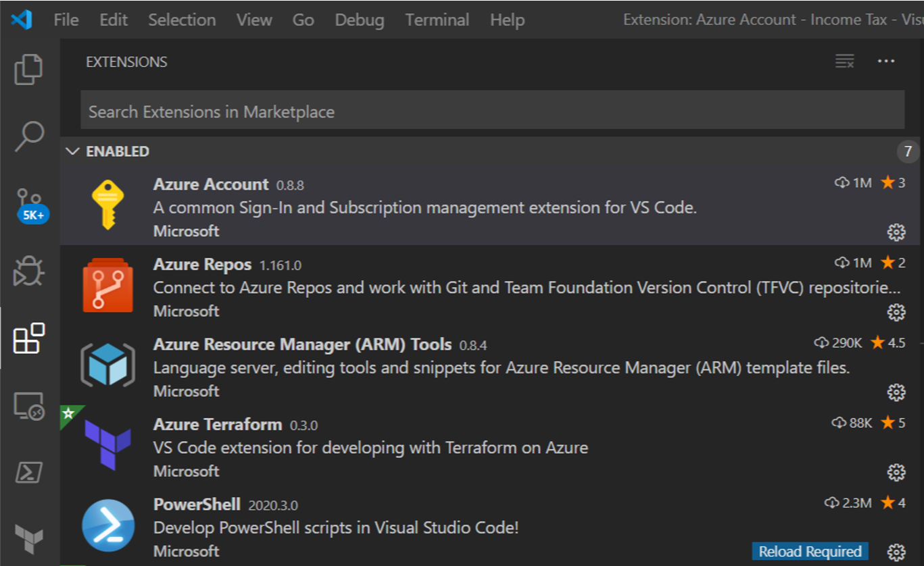Viewport: 924px width, 566px height.
Task: Open the Explorer view in the activity bar
Action: click(x=28, y=70)
